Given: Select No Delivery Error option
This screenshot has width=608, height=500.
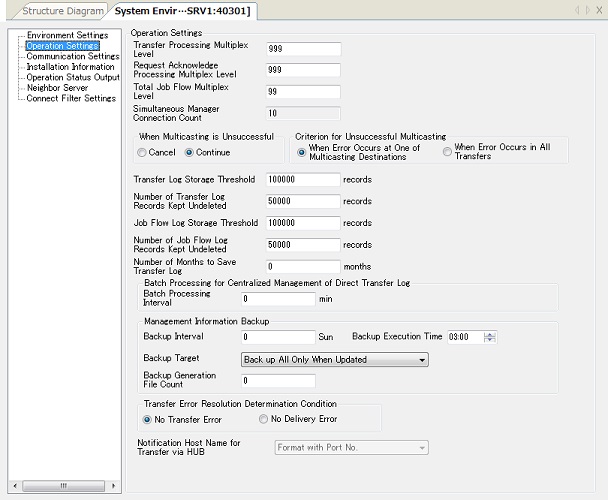Looking at the screenshot, I should point(264,419).
